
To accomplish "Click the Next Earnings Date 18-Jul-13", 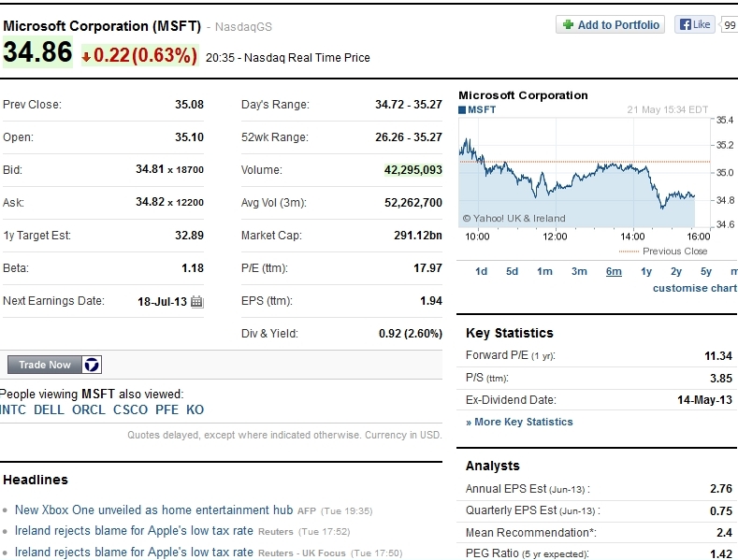I will (162, 302).
